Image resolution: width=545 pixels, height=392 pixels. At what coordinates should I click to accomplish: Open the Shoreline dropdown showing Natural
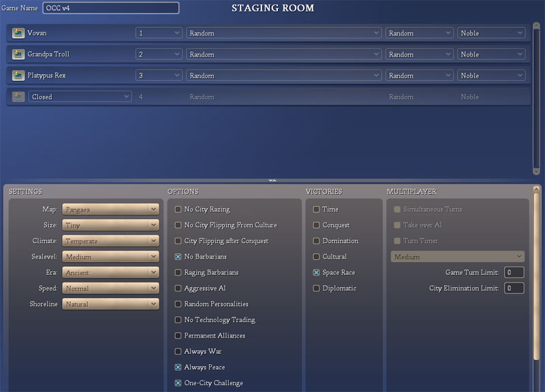[x=110, y=304]
